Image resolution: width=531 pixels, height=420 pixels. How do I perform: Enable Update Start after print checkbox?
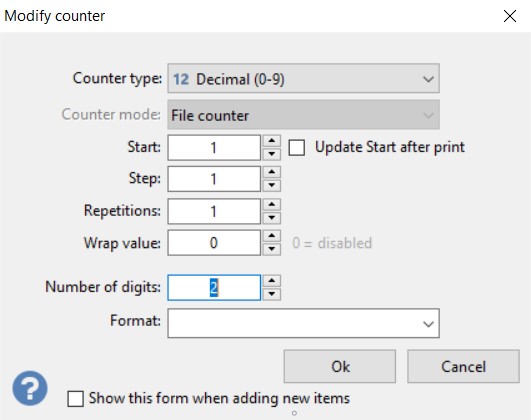tap(297, 148)
